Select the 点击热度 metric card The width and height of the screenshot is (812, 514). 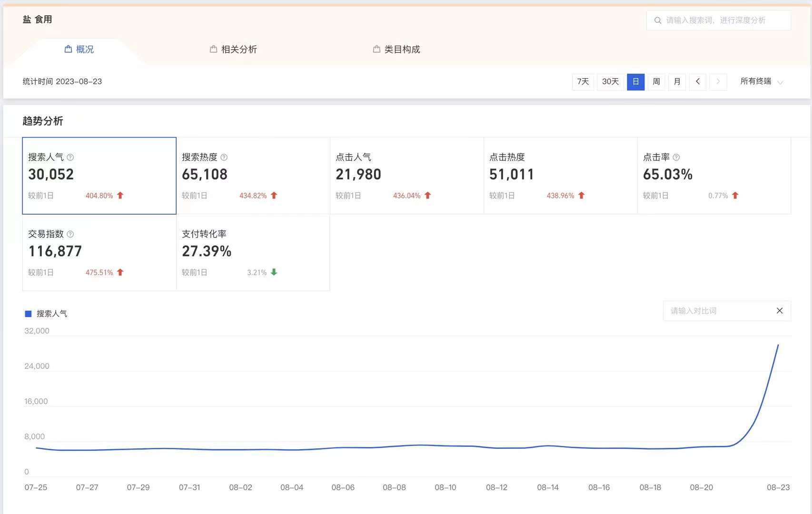click(x=561, y=176)
